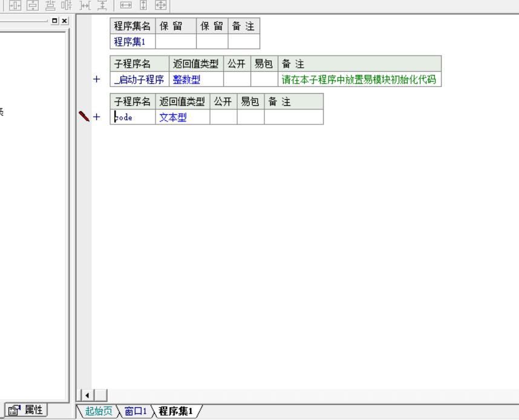Click the make same height icon
Viewport: 519px width, 420px height.
pyautogui.click(x=143, y=5)
